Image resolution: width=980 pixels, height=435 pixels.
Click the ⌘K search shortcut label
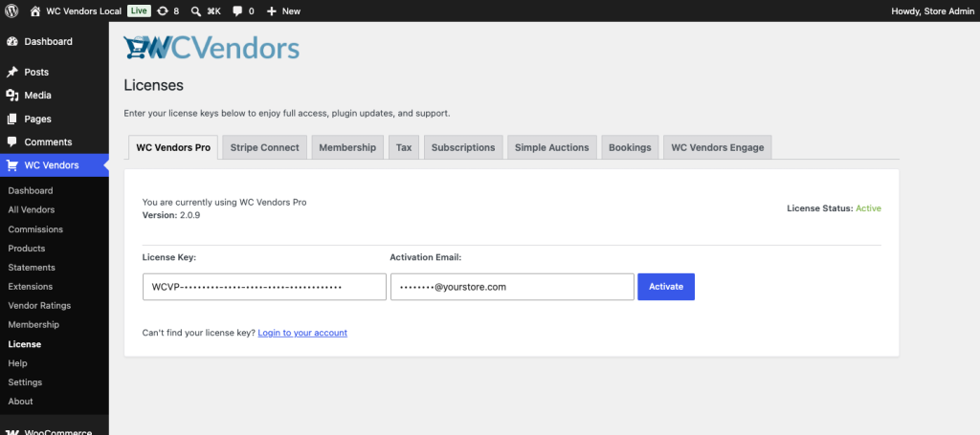(213, 11)
